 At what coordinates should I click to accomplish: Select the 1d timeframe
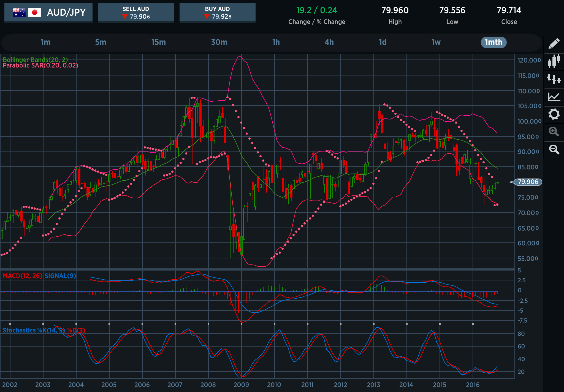pyautogui.click(x=383, y=42)
